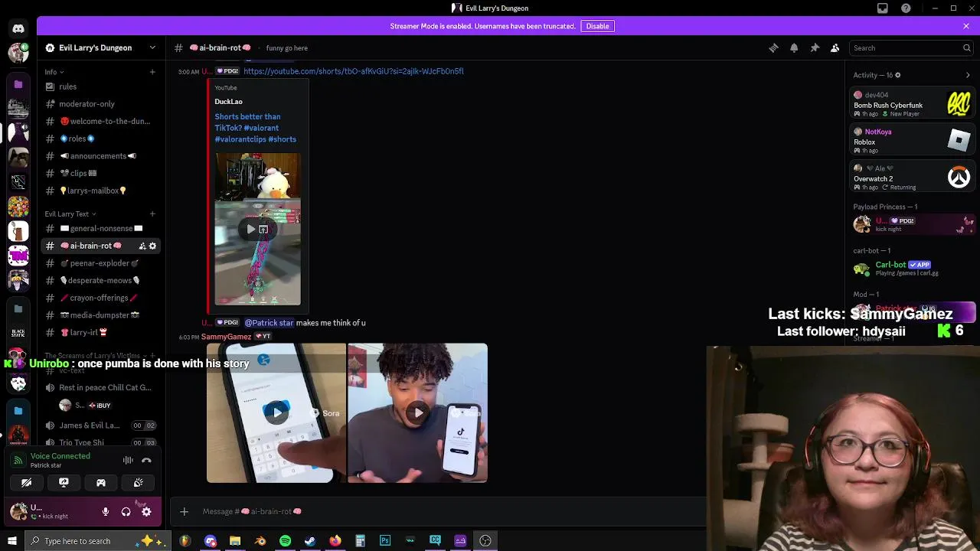Screen dimensions: 980x551
Task: Open the Discord inbox icon
Action: click(x=883, y=8)
